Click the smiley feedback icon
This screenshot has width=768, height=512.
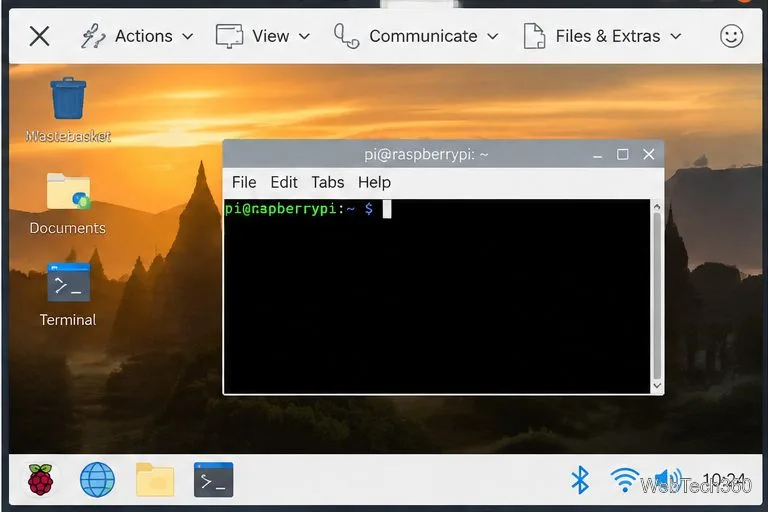731,36
